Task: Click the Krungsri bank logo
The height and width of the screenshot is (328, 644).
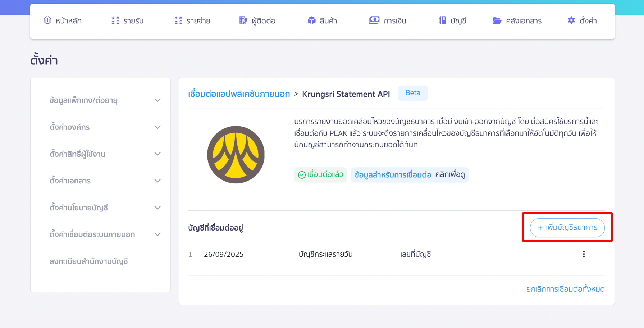Action: pyautogui.click(x=236, y=154)
